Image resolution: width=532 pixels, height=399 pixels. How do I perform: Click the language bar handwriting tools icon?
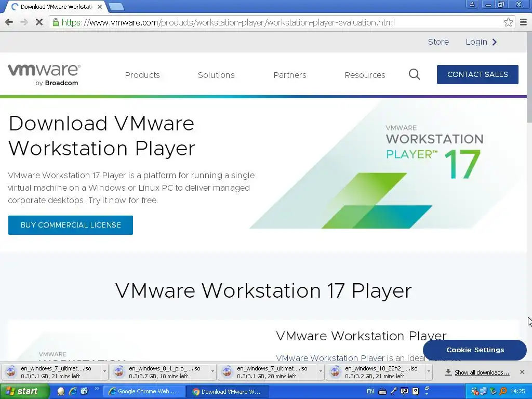click(404, 391)
